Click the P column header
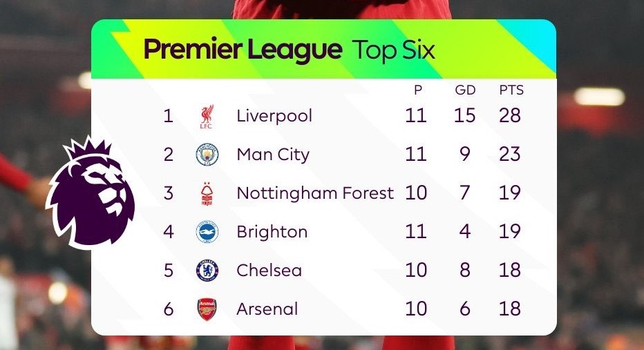The image size is (644, 350). point(417,90)
